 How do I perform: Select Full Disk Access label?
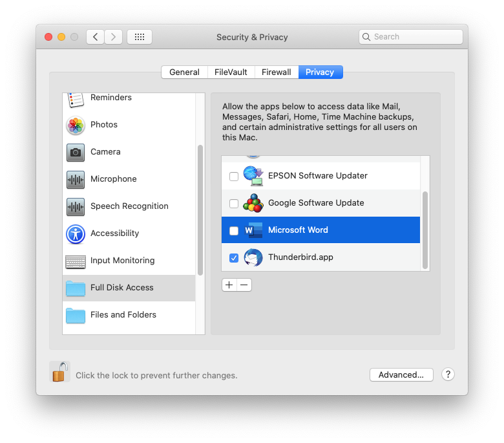pos(122,287)
